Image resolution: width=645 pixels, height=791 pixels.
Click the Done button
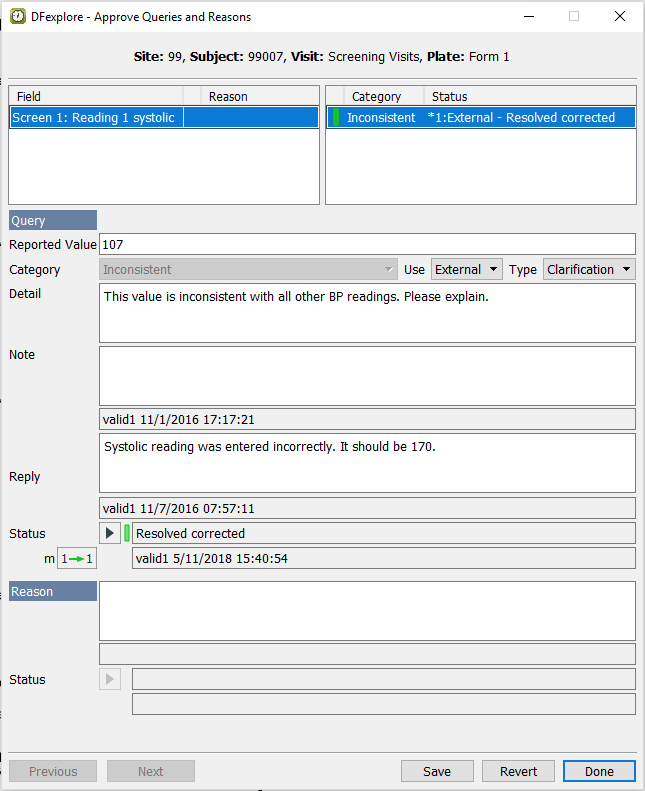[x=599, y=771]
